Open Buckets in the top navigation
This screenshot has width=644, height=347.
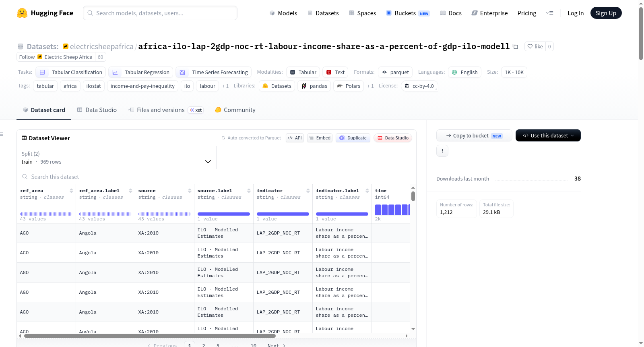tap(408, 13)
